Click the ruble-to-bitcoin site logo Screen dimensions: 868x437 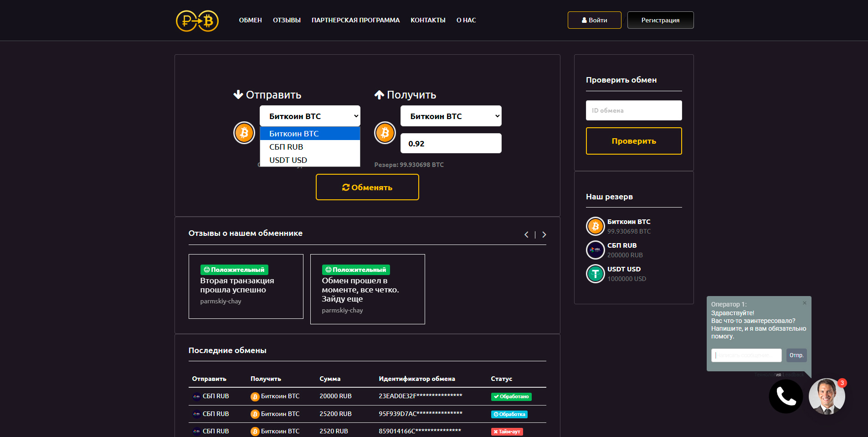click(x=197, y=21)
